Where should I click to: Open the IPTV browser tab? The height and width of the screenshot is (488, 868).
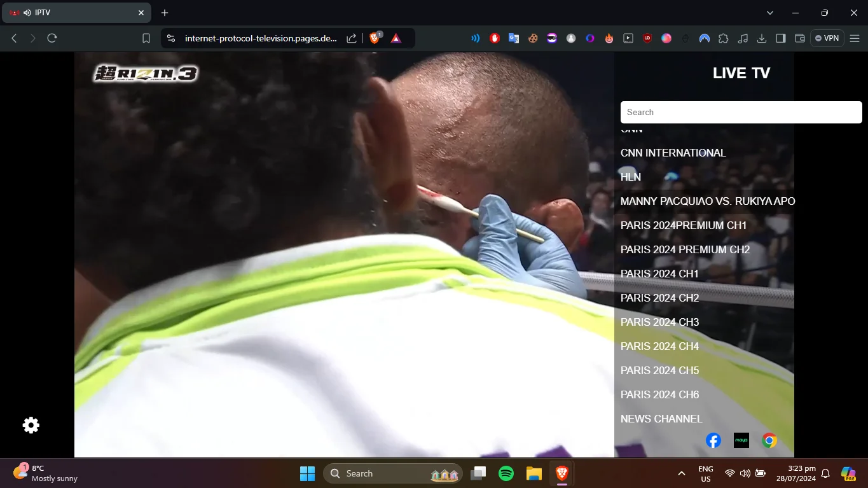click(x=76, y=13)
